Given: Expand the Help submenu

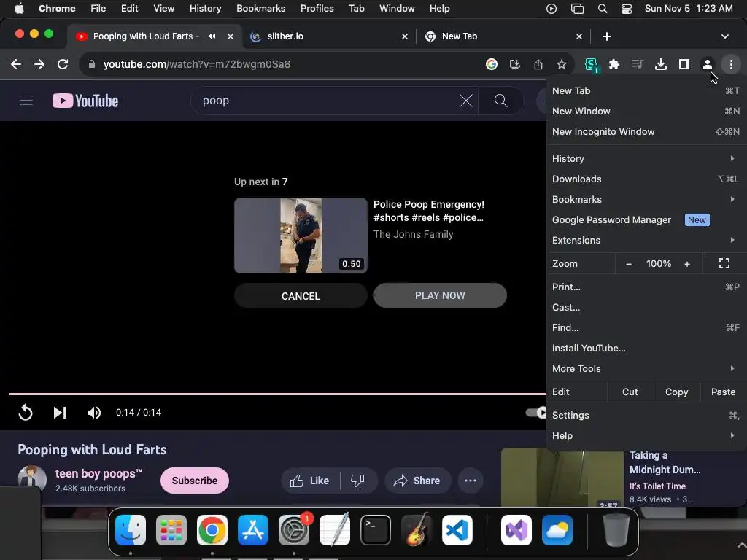Looking at the screenshot, I should pos(646,436).
